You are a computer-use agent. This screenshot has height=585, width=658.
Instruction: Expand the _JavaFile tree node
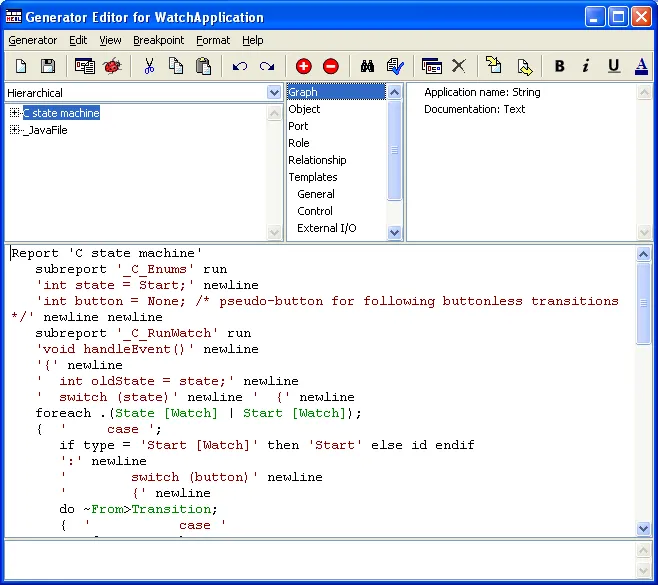point(14,130)
